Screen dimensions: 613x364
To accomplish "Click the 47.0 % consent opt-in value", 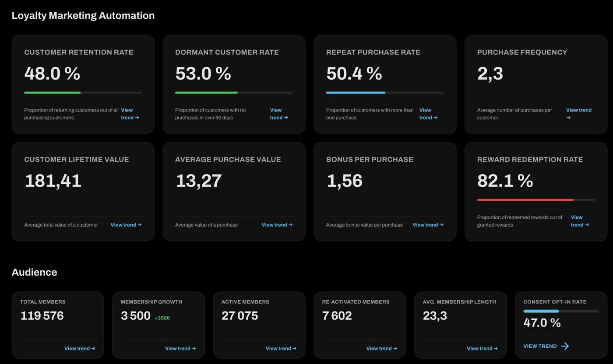I will point(542,323).
